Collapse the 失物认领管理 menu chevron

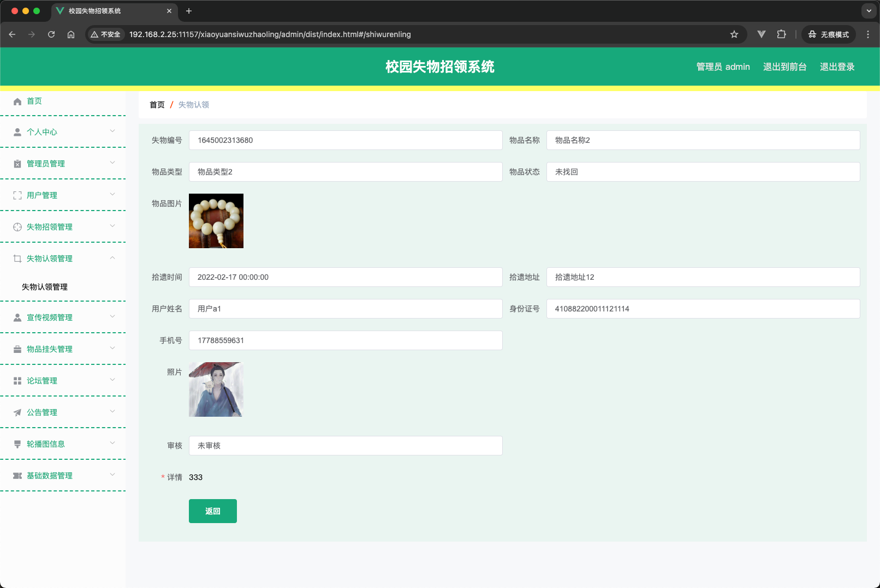[112, 257]
